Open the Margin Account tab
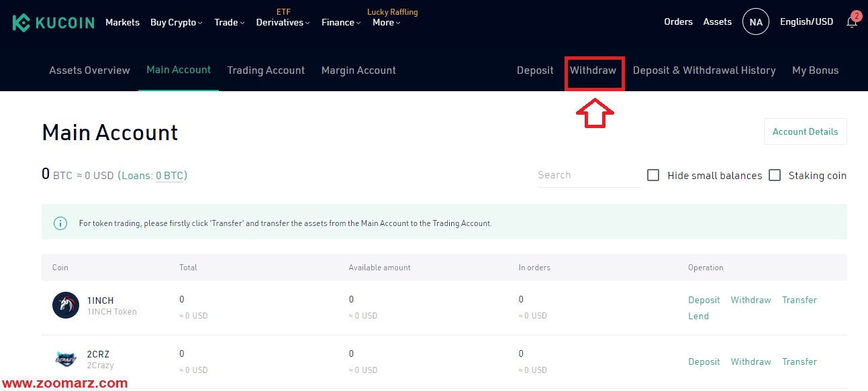The width and height of the screenshot is (868, 391). click(x=358, y=70)
